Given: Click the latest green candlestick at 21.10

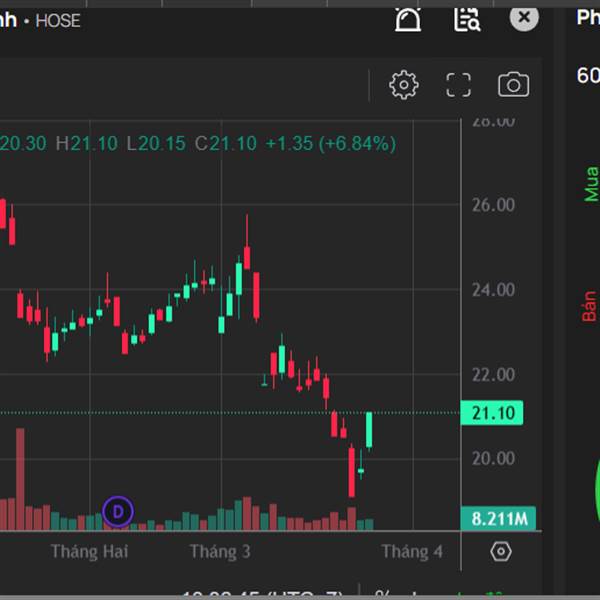Looking at the screenshot, I should tap(369, 430).
